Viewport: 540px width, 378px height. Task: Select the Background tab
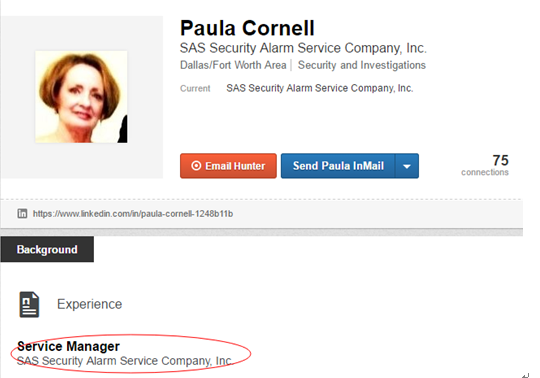[x=47, y=249]
